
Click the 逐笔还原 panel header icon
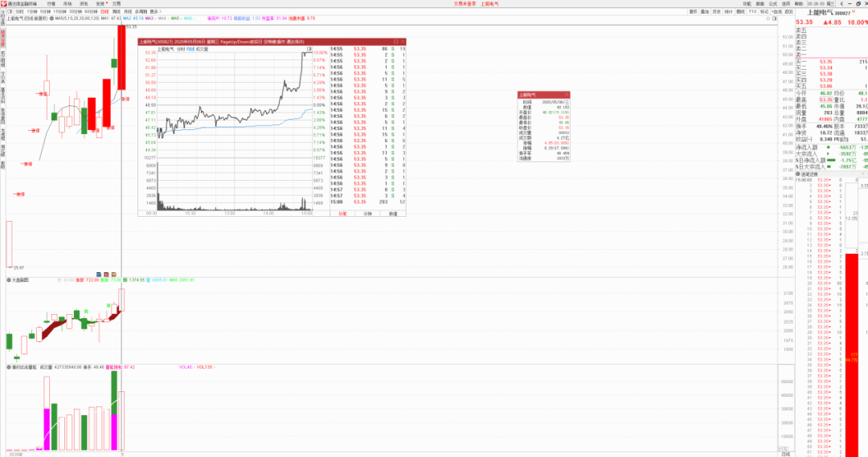coord(798,173)
